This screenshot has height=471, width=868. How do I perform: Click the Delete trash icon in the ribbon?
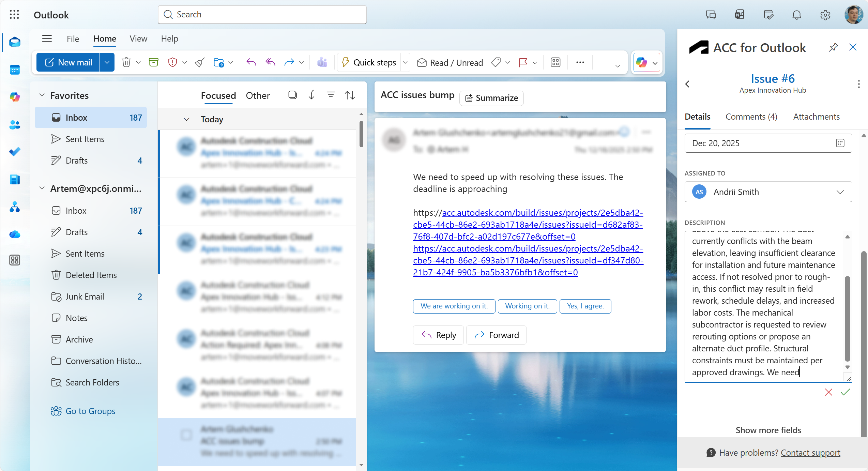pyautogui.click(x=126, y=62)
